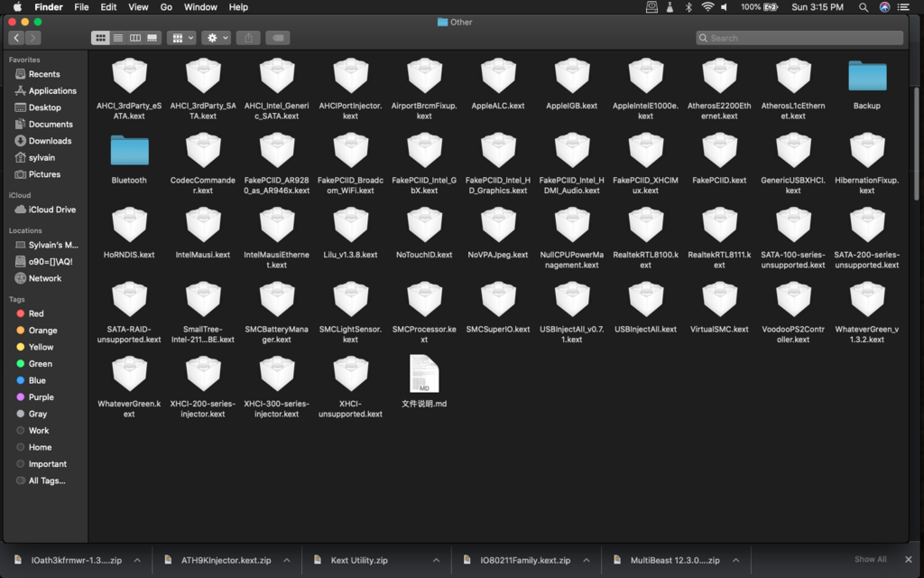Image resolution: width=924 pixels, height=578 pixels.
Task: Select XHCI-unsupported.kext icon
Action: [351, 375]
